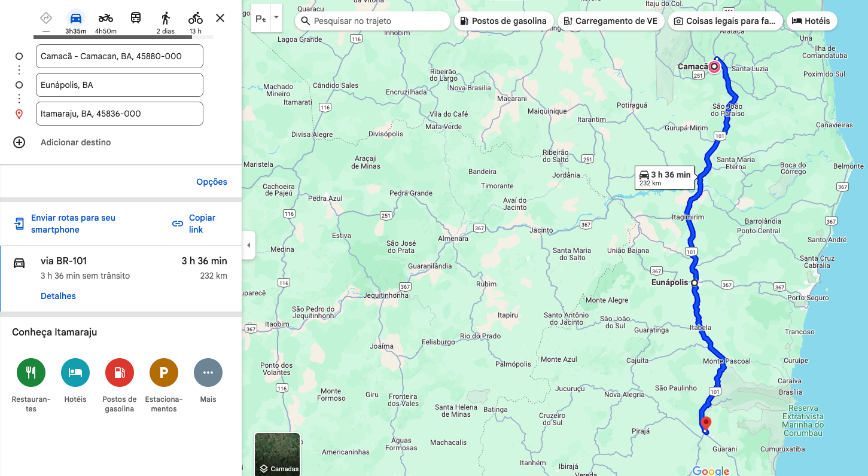Screen dimensions: 868x476
Task: Filter map by Postos de gasolina
Action: (503, 21)
